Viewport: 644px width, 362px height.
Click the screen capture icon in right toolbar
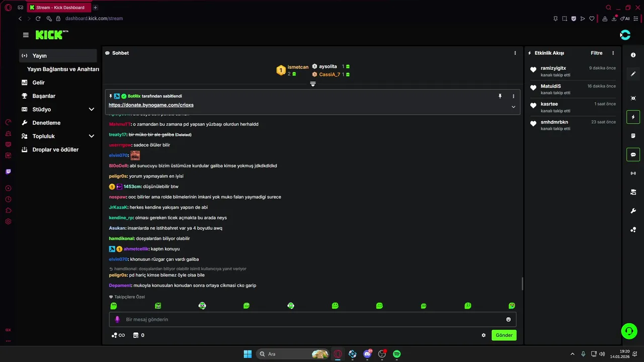[x=633, y=98]
